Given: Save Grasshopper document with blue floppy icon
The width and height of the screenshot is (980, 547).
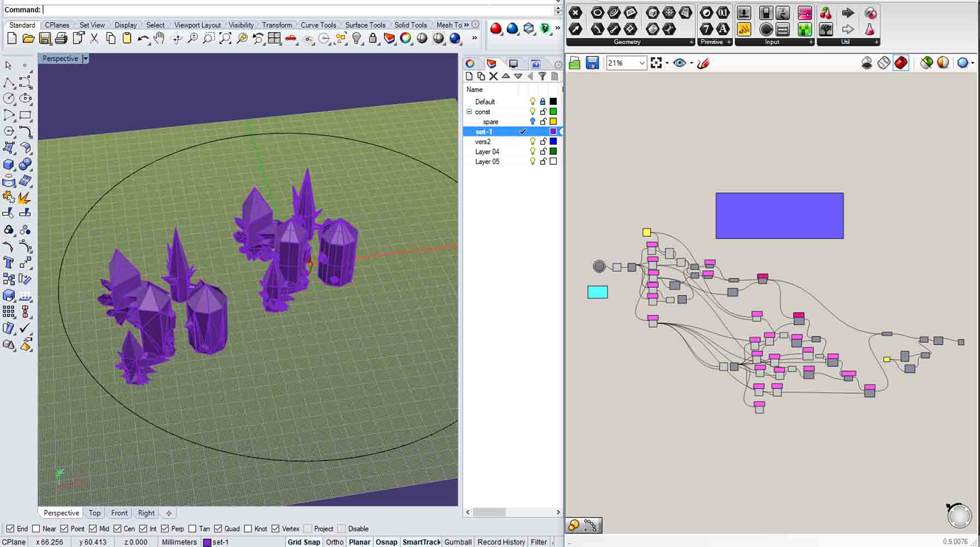Looking at the screenshot, I should 592,63.
